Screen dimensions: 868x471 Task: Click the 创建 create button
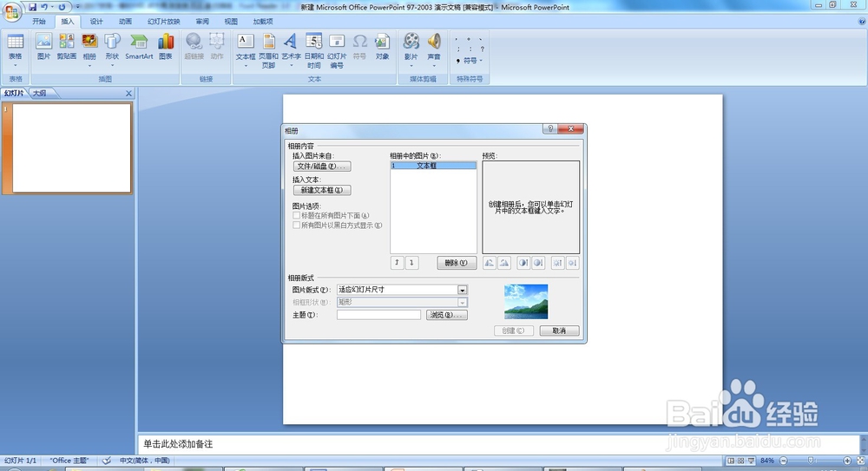[513, 330]
